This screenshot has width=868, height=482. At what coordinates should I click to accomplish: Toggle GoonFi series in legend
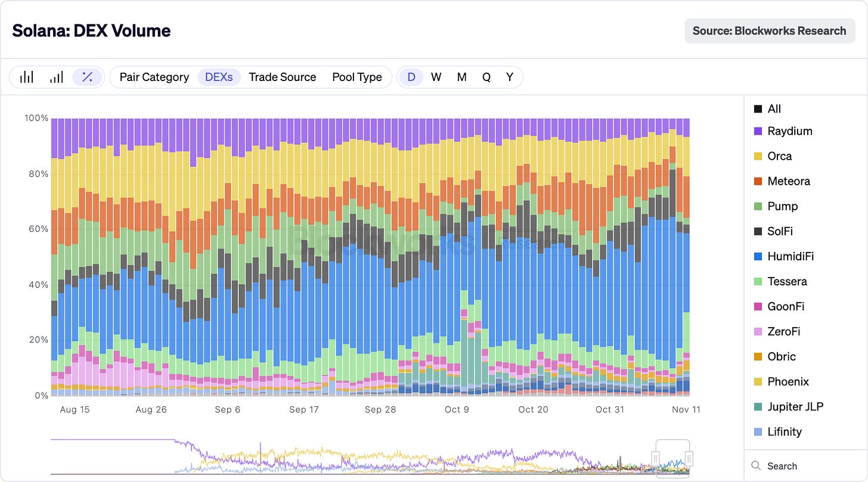pyautogui.click(x=779, y=306)
